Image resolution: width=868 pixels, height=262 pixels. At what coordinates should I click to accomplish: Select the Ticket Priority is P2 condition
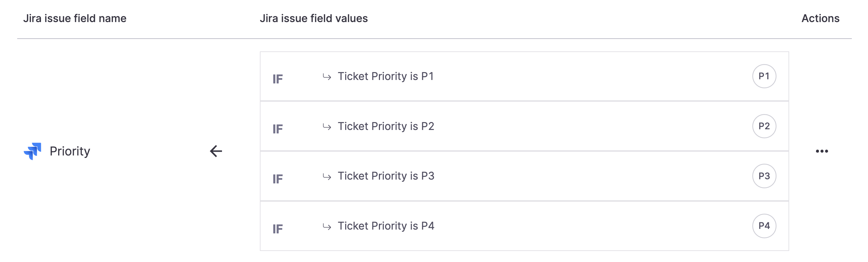[x=386, y=126]
